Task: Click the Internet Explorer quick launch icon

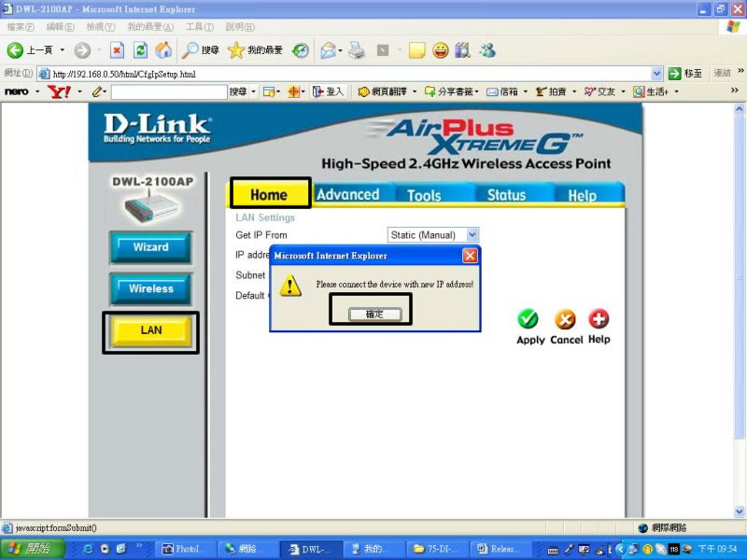Action: (88, 549)
